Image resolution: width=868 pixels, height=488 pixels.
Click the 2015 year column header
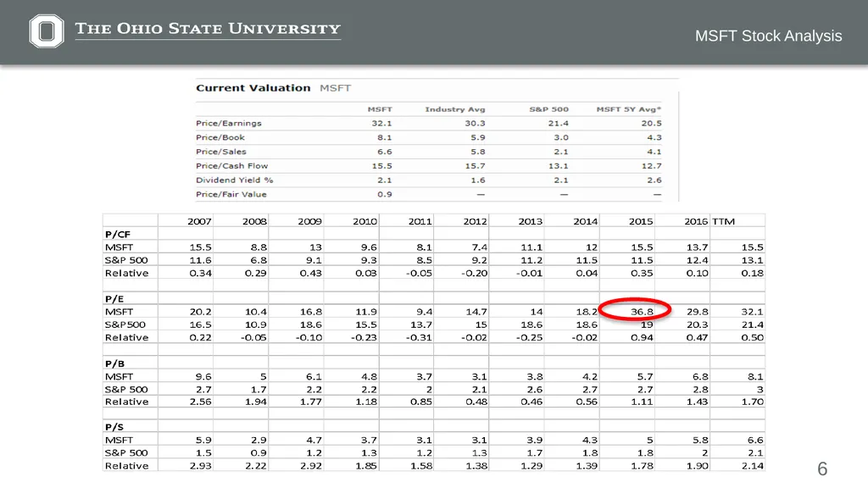641,221
